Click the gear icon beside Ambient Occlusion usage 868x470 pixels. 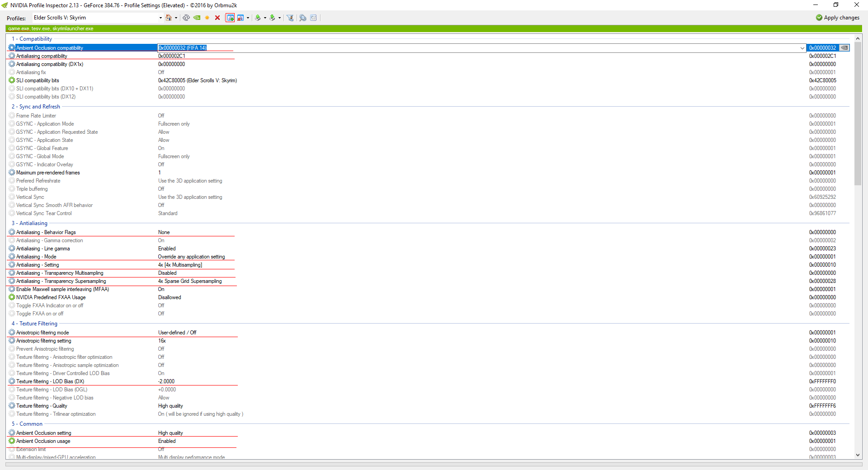[12, 441]
